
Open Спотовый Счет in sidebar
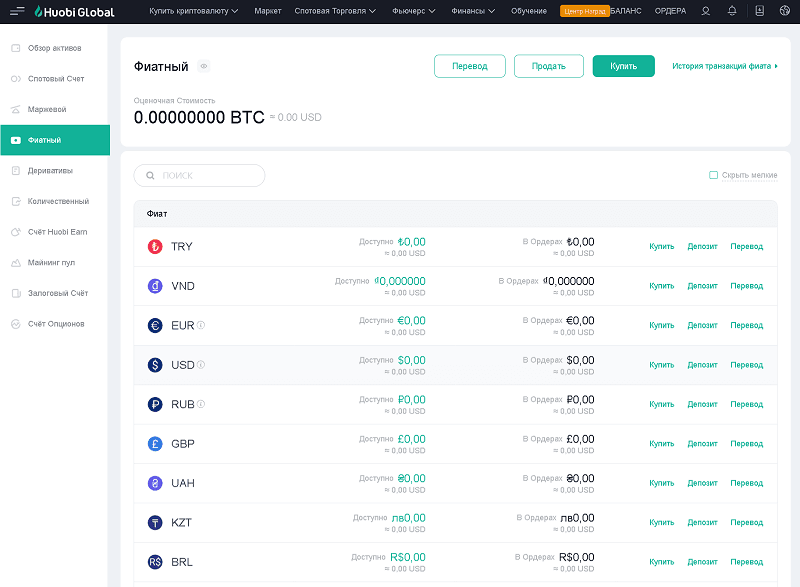tap(55, 79)
